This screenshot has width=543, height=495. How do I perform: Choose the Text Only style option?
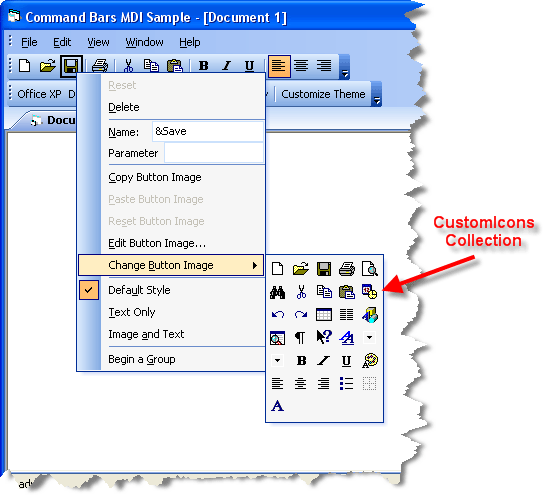[171, 312]
